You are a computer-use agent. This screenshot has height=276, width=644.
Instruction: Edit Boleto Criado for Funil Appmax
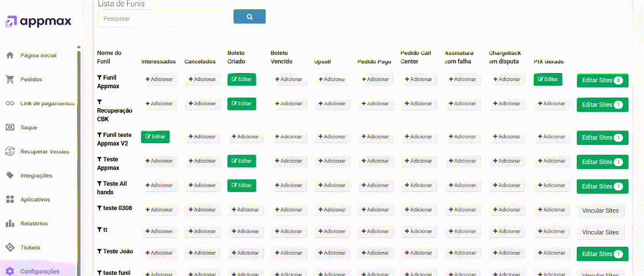coord(241,79)
